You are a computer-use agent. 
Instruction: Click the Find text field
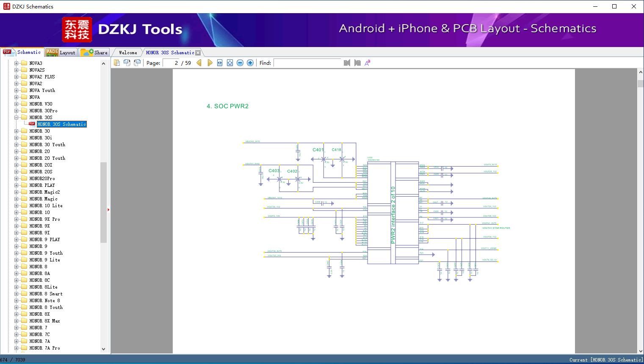307,63
